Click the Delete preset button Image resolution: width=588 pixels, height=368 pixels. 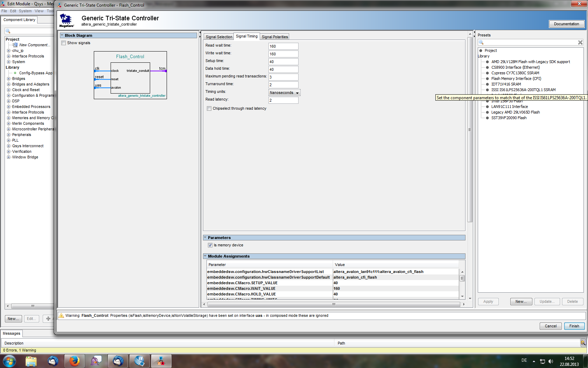(x=573, y=301)
